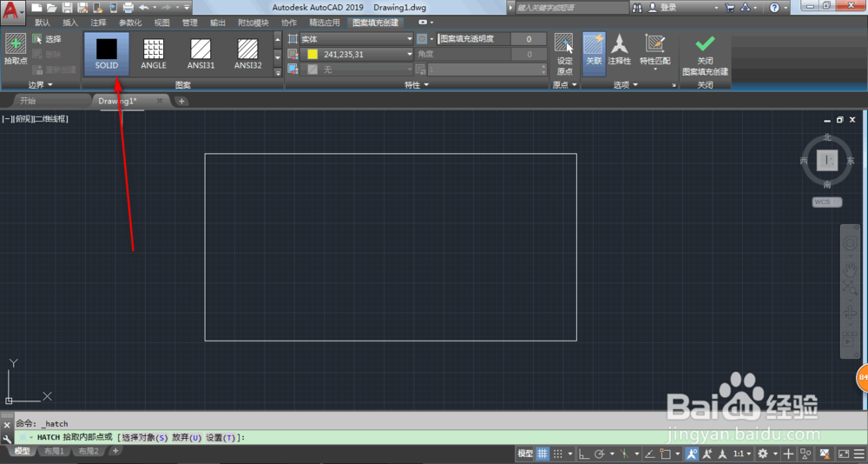
Task: Select the Pan hand tool on the navigation bar
Action: pos(850,270)
